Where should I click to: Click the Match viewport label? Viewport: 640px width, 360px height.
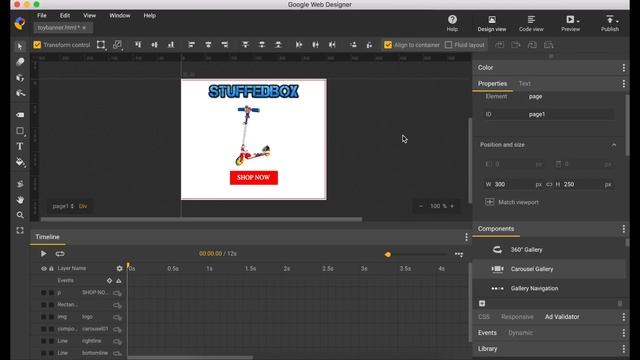(x=518, y=202)
